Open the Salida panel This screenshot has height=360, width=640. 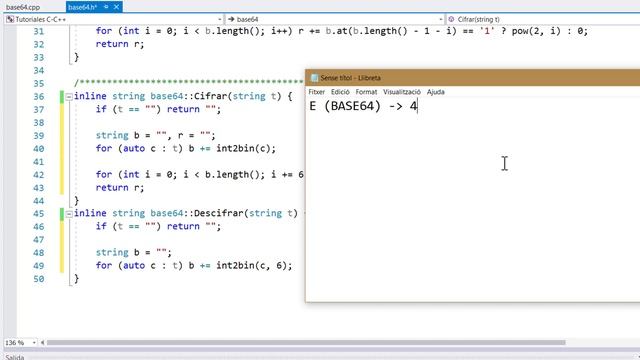point(15,357)
